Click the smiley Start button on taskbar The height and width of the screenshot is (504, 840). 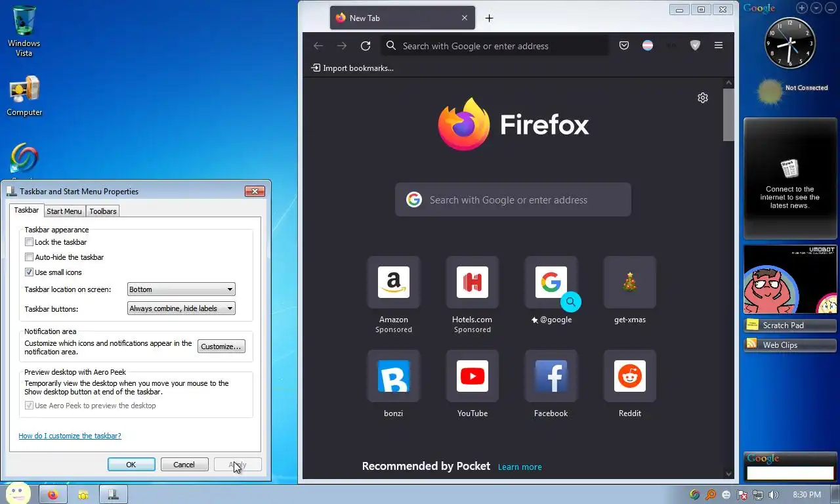[18, 493]
